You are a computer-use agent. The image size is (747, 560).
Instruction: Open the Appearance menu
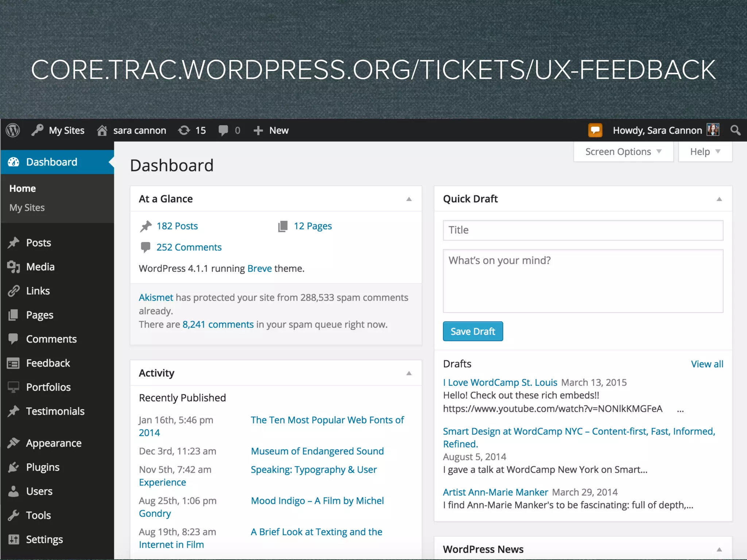54,443
